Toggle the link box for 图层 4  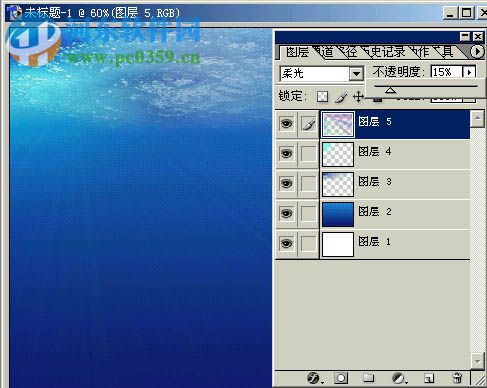(x=308, y=154)
